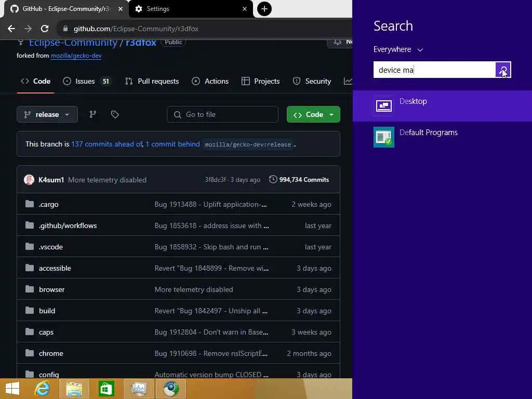This screenshot has width=532, height=399.
Task: Expand the release branch dropdown
Action: [47, 114]
